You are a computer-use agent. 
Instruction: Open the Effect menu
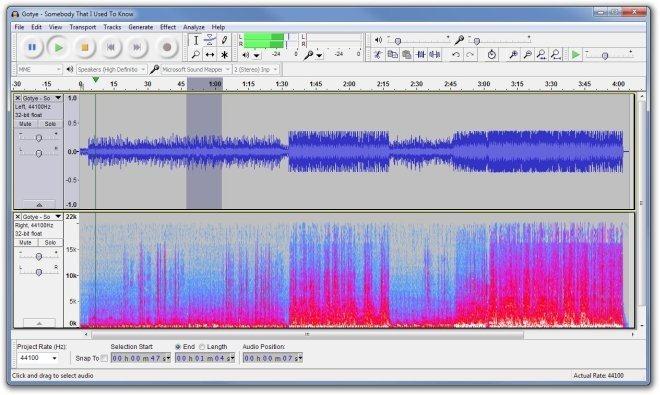pyautogui.click(x=168, y=27)
